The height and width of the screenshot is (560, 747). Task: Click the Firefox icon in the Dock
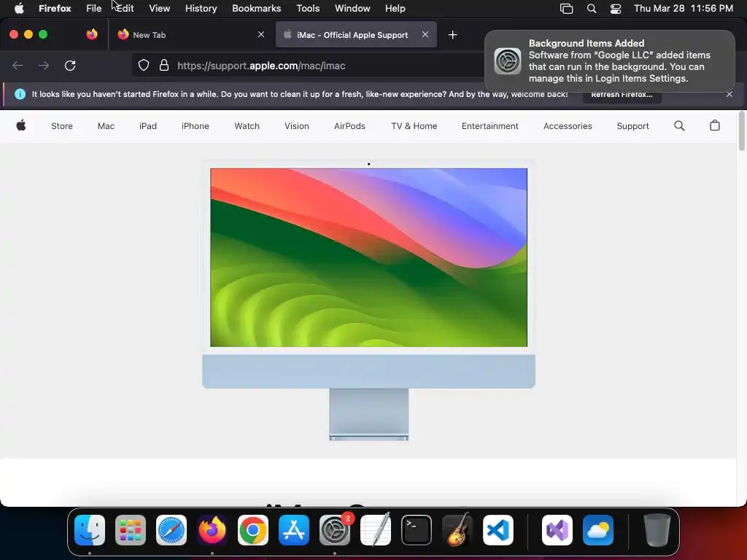coord(212,530)
